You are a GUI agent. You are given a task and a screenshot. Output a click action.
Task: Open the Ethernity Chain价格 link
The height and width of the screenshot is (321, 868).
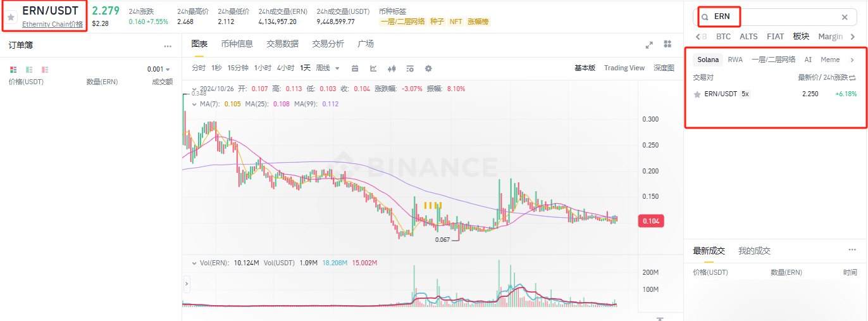coord(52,24)
